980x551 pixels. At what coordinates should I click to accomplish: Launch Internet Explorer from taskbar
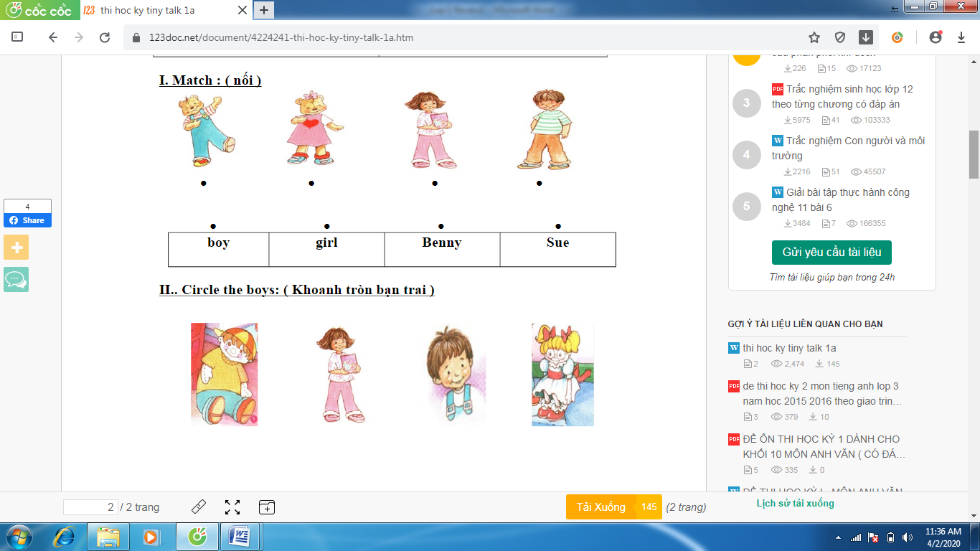click(65, 536)
